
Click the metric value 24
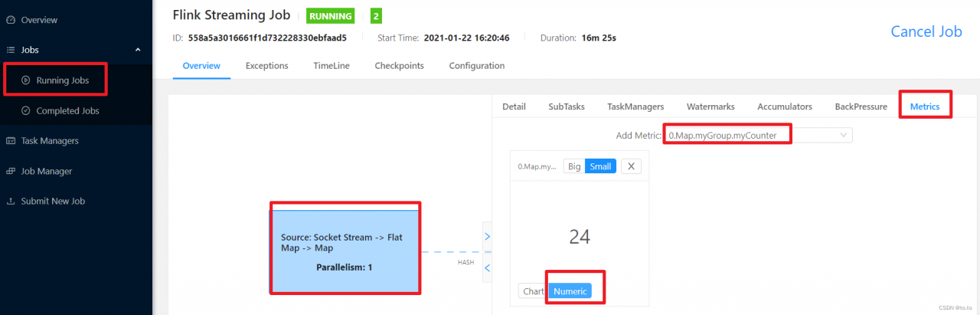[580, 237]
